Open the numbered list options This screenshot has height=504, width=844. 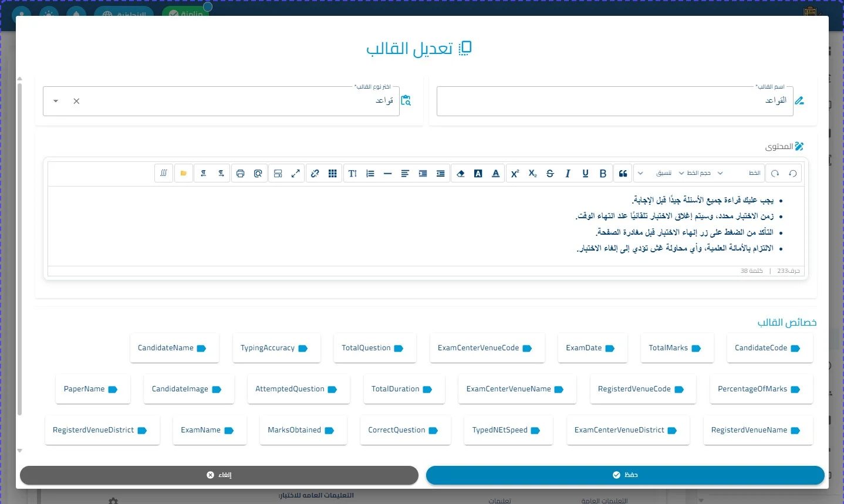pyautogui.click(x=370, y=173)
